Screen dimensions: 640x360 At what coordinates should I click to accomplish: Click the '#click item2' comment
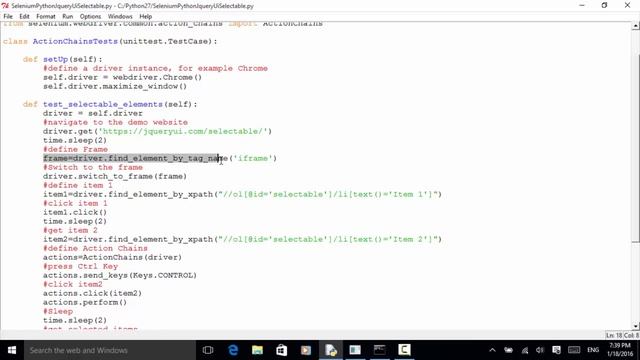73,284
